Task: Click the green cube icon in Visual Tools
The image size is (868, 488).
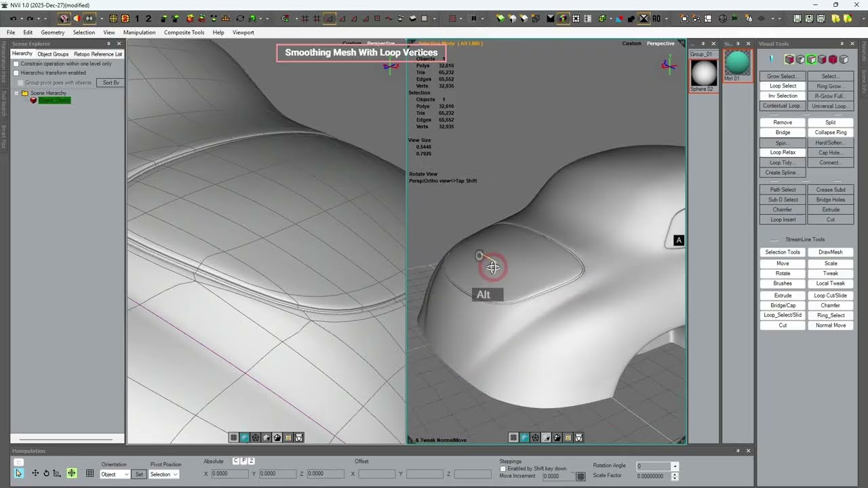Action: [811, 60]
